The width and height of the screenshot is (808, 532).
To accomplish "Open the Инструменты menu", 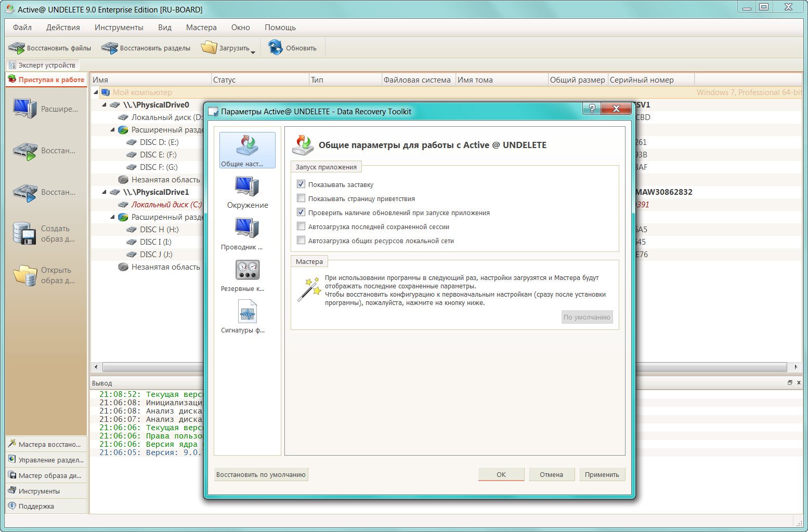I will point(119,27).
